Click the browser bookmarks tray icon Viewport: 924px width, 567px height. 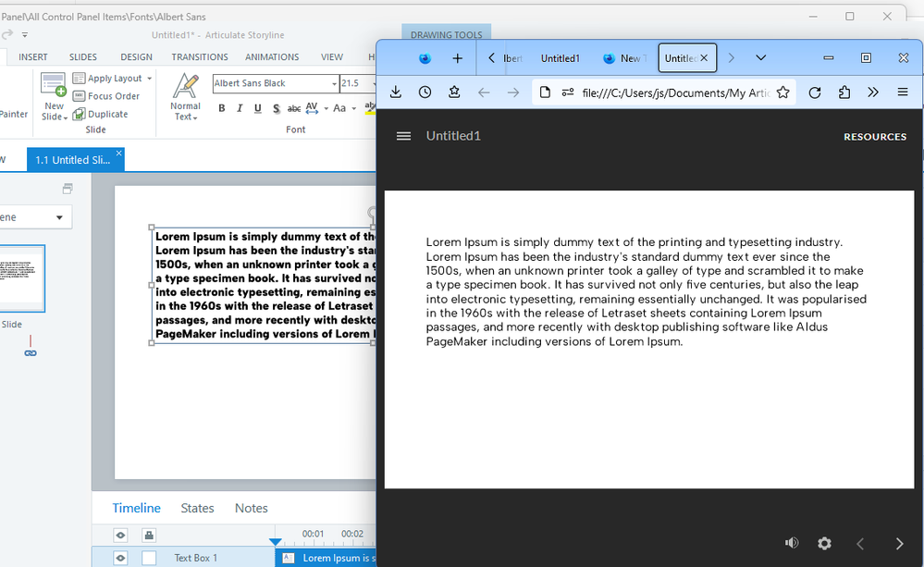(454, 92)
